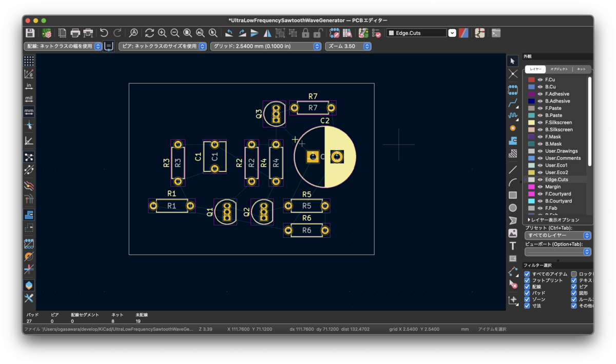The image size is (616, 364).
Task: Select the Draw Circle tool
Action: (x=513, y=208)
